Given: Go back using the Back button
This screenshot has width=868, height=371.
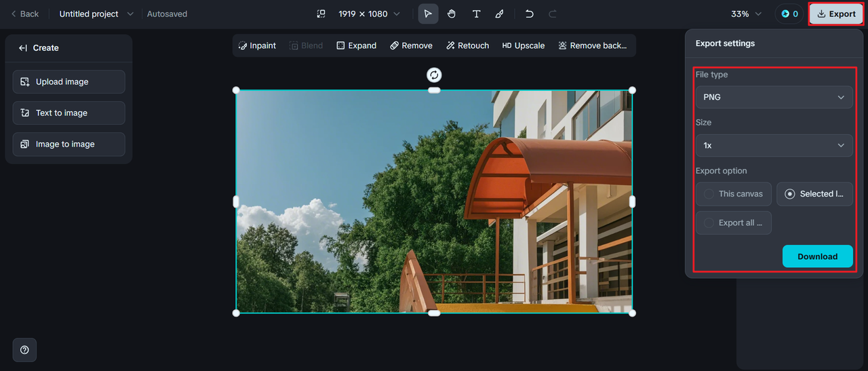Looking at the screenshot, I should pyautogui.click(x=24, y=14).
